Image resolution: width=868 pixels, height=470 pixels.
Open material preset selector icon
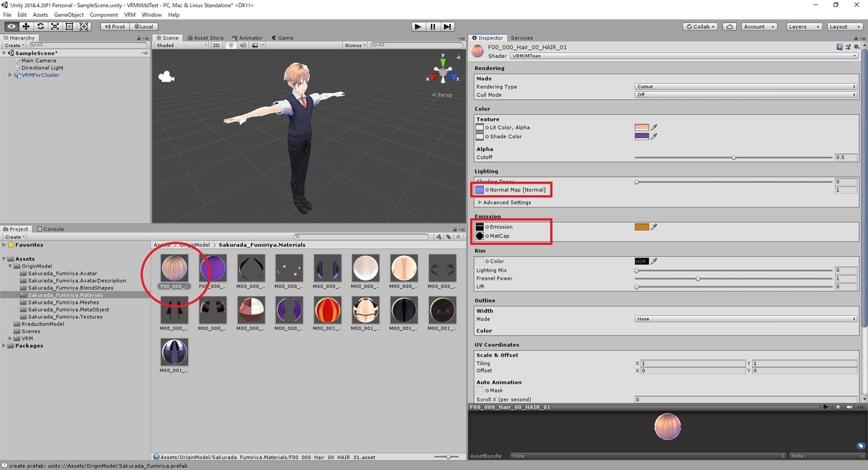click(847, 47)
